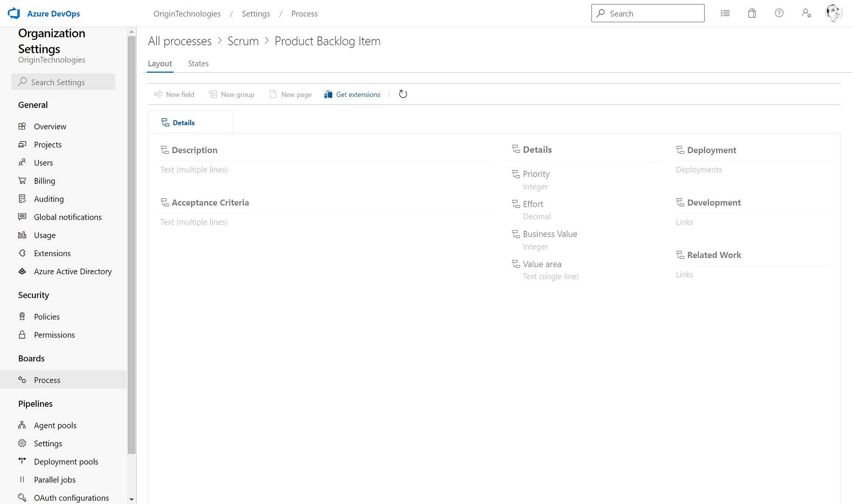Click the Global notifications chat icon
The width and height of the screenshot is (852, 504).
click(22, 217)
